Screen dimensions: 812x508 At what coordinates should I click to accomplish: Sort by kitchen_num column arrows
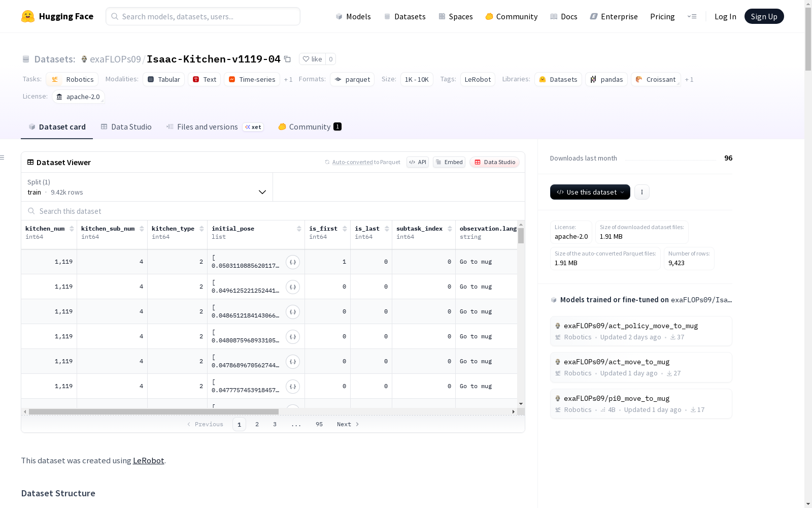pyautogui.click(x=72, y=229)
